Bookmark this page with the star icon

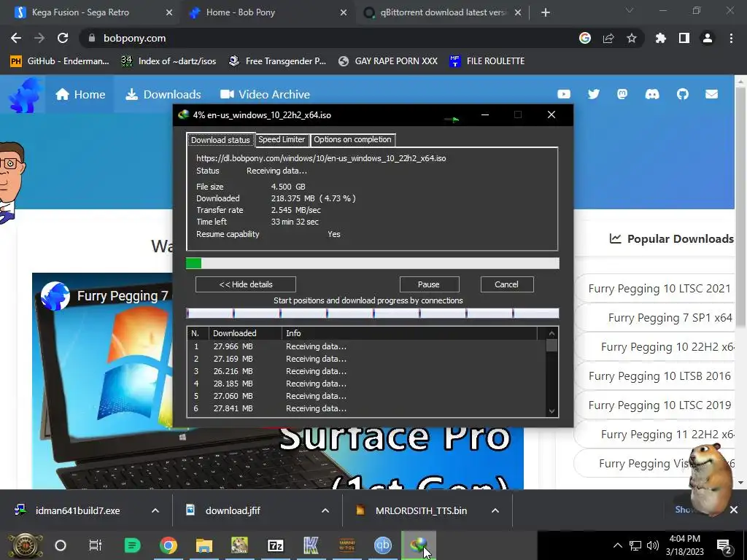click(631, 38)
